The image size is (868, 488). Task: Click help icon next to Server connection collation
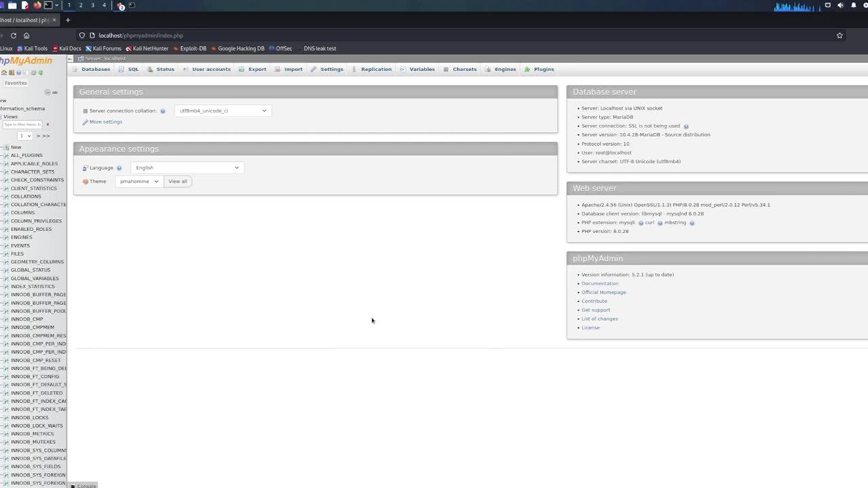(x=163, y=111)
